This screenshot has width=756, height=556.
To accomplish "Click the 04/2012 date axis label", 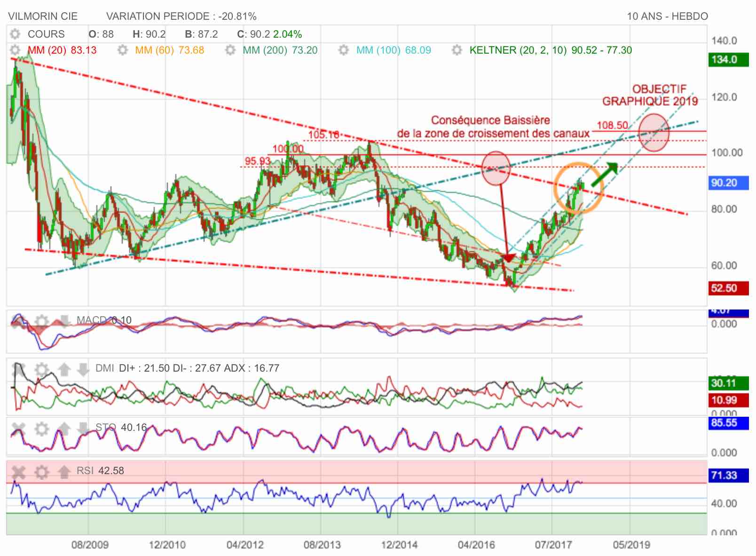I will point(245,545).
